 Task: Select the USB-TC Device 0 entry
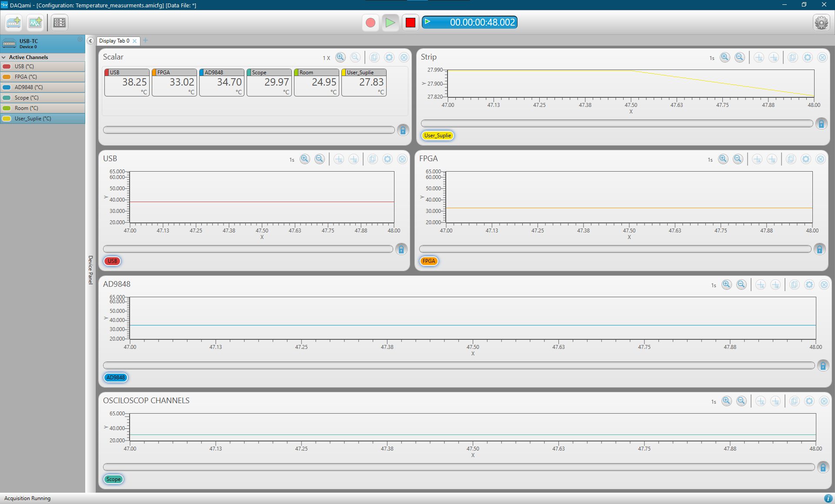(x=42, y=44)
